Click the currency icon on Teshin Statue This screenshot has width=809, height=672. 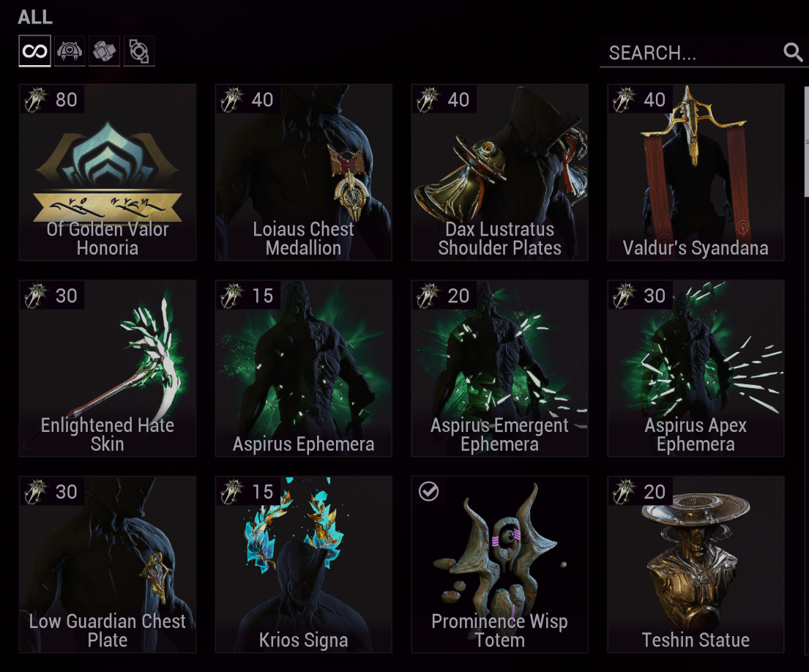point(624,491)
